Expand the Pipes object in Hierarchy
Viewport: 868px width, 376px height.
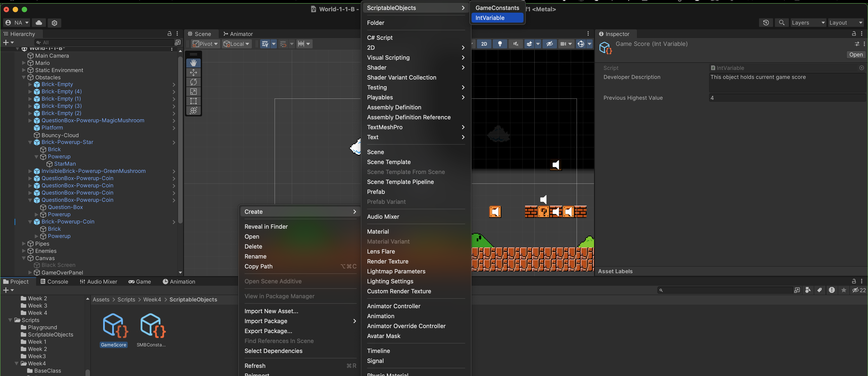coord(24,244)
